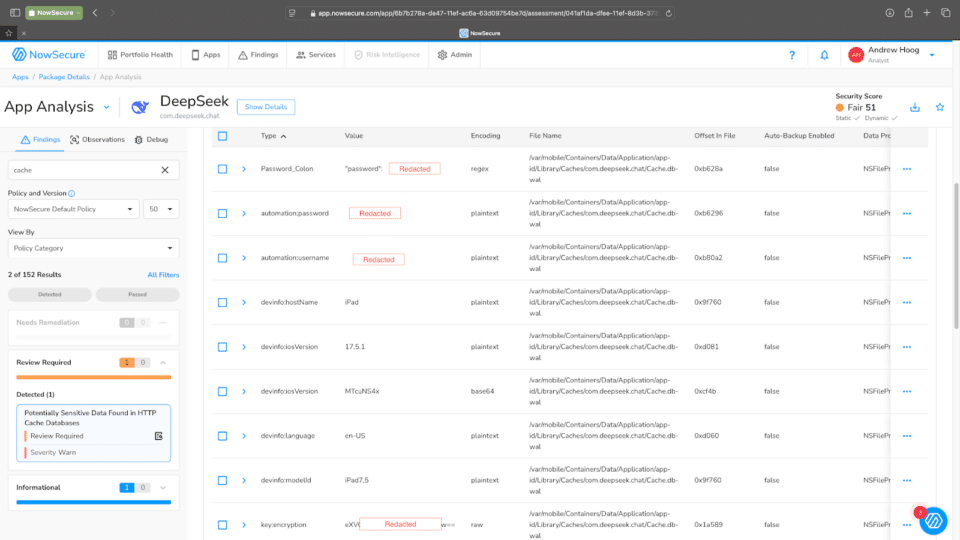Check the Password_Colon row checkbox
The width and height of the screenshot is (960, 540).
tap(223, 169)
